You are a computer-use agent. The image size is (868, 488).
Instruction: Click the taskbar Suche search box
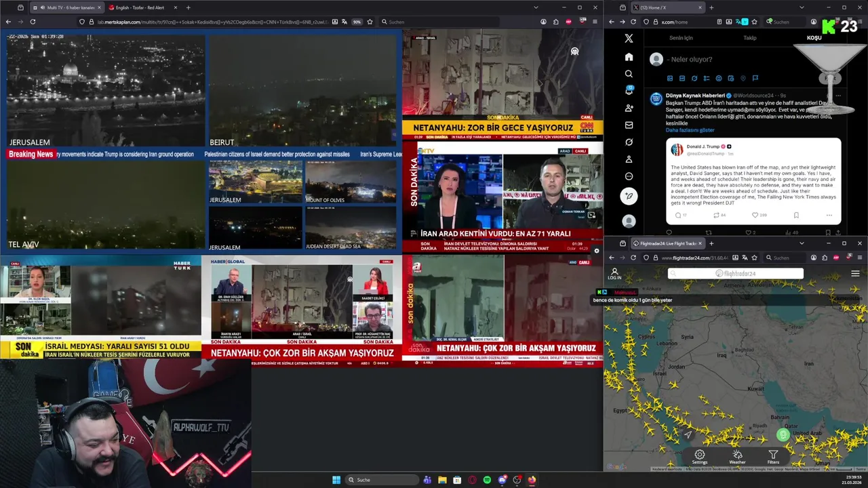point(382,480)
